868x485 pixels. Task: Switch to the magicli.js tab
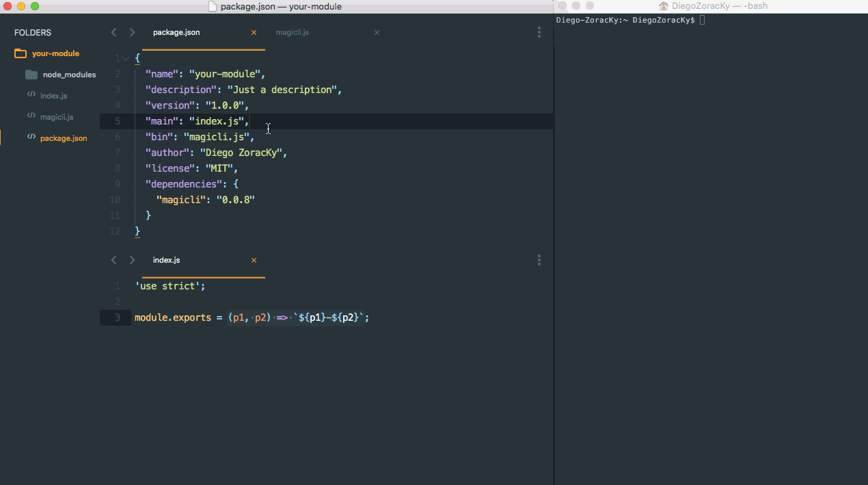coord(293,31)
